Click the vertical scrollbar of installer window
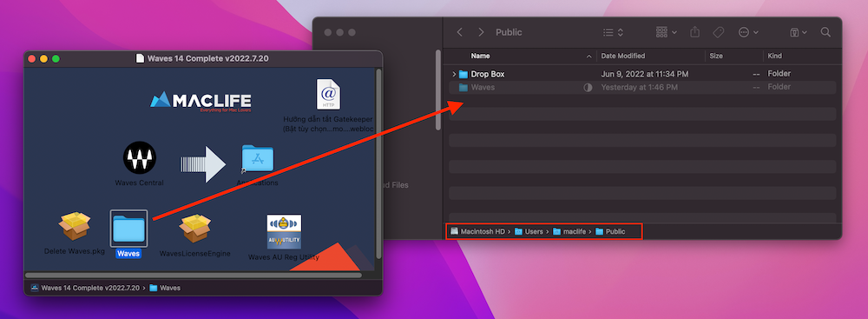Screen dimensions: 868x319 (x=378, y=164)
